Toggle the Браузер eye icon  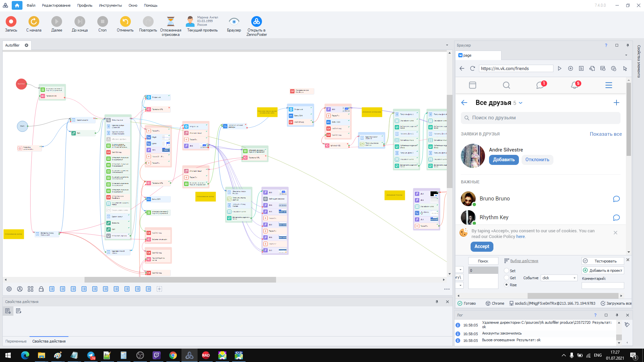click(234, 21)
